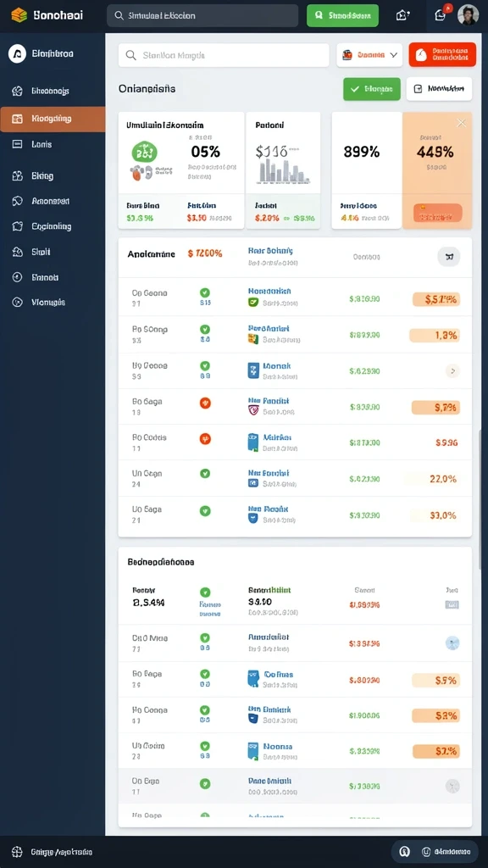Expand the chevron arrow in third table row
This screenshot has height=868, width=488.
click(x=452, y=371)
